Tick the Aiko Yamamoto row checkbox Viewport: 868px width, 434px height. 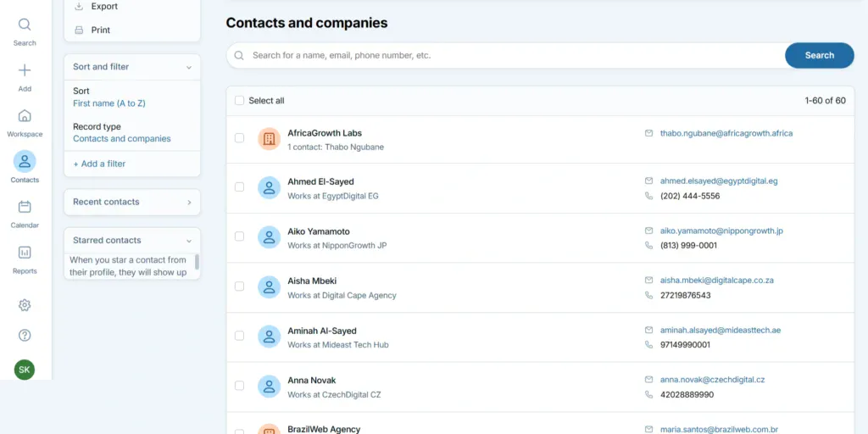click(239, 236)
